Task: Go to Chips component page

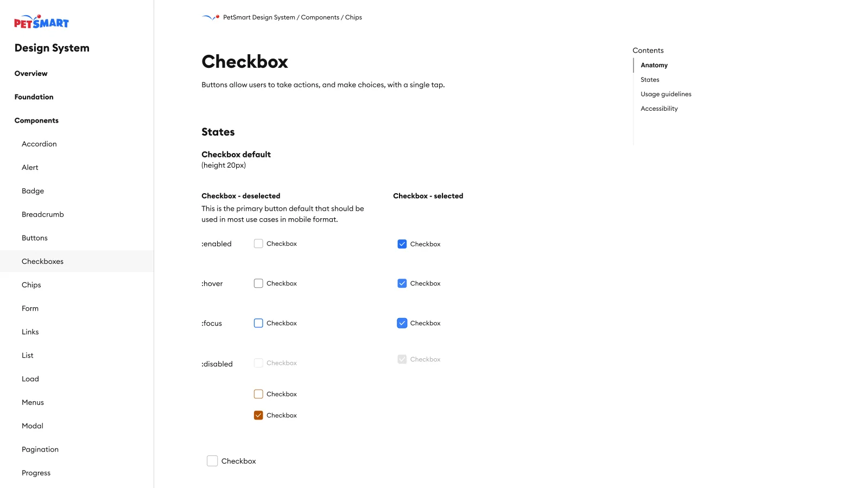Action: click(x=31, y=285)
